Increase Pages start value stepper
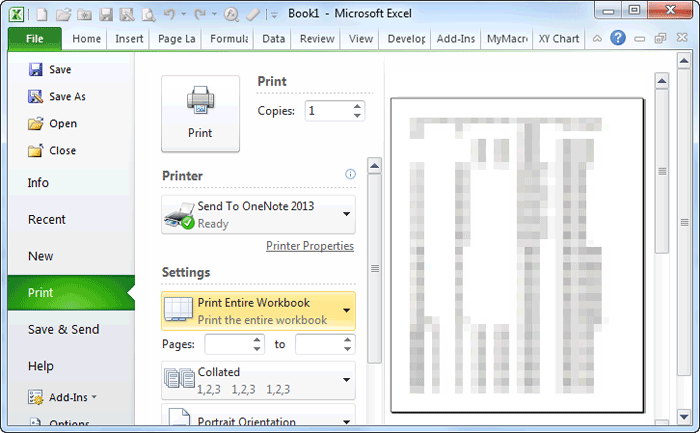This screenshot has width=700, height=433. tap(257, 340)
